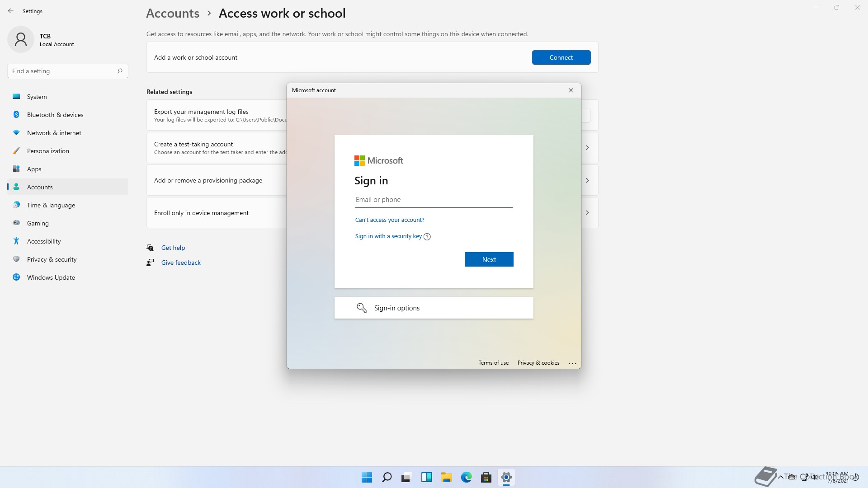Open Network & internet settings
868x488 pixels.
click(x=68, y=133)
